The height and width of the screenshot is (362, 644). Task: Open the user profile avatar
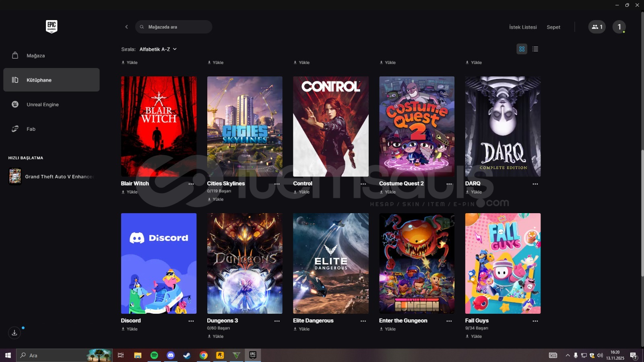coord(619,27)
